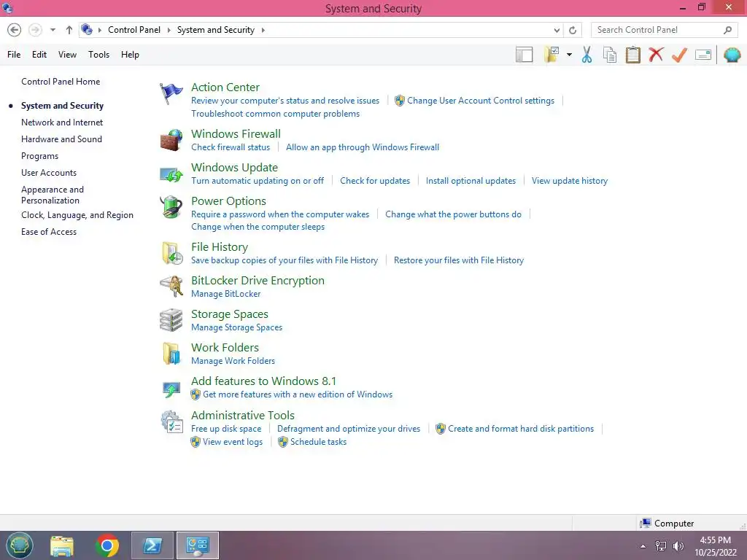Open the Help menu
The height and width of the screenshot is (560, 747).
pyautogui.click(x=130, y=55)
